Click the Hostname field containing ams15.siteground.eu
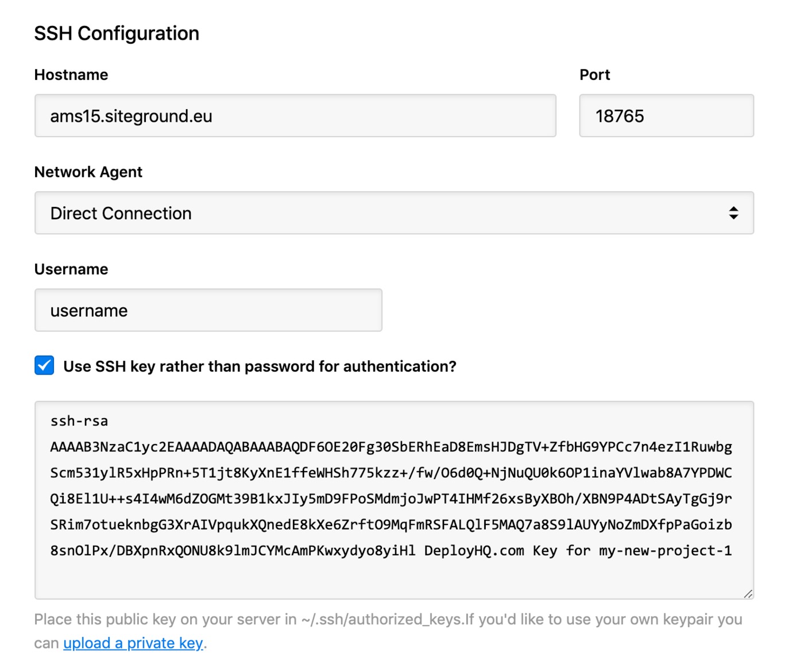This screenshot has height=672, width=804. coord(295,116)
